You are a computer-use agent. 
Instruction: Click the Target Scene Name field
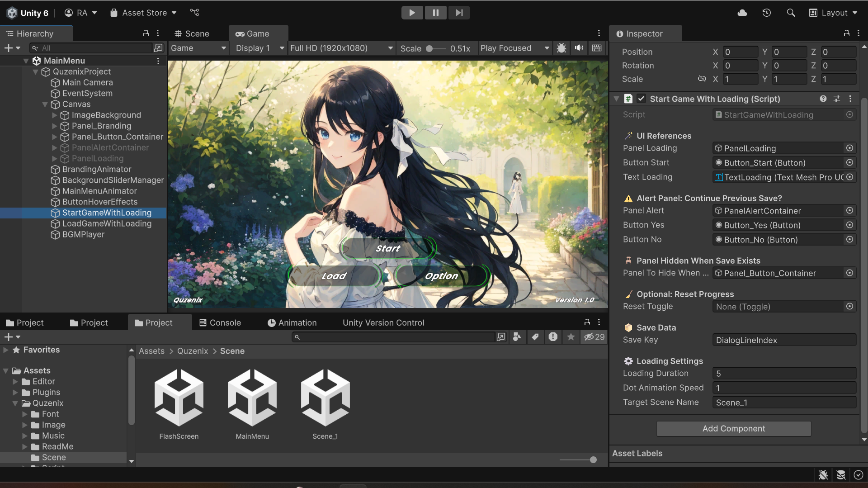(x=784, y=402)
